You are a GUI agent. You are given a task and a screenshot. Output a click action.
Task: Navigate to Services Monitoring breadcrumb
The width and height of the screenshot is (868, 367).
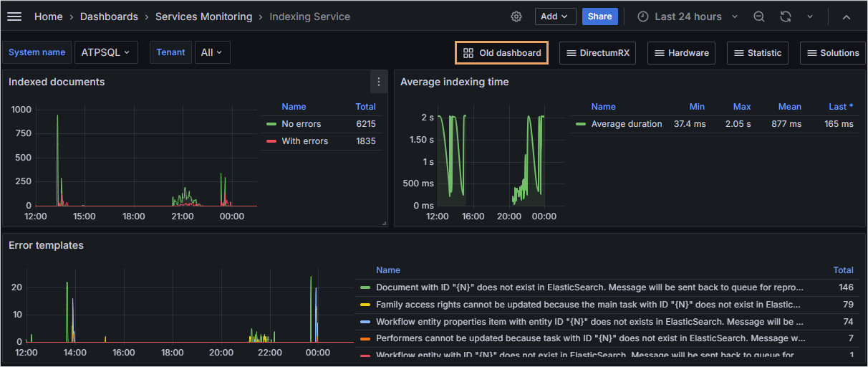tap(203, 16)
